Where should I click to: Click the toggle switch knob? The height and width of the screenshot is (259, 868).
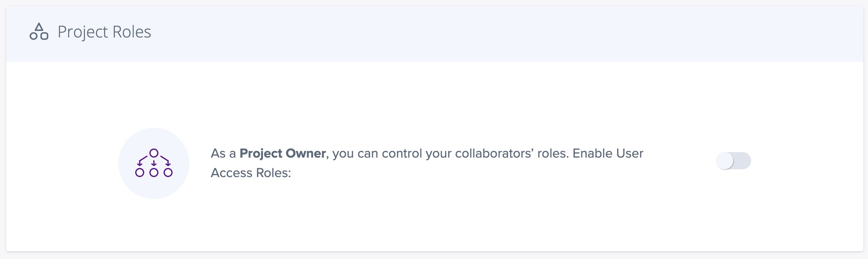pos(725,161)
